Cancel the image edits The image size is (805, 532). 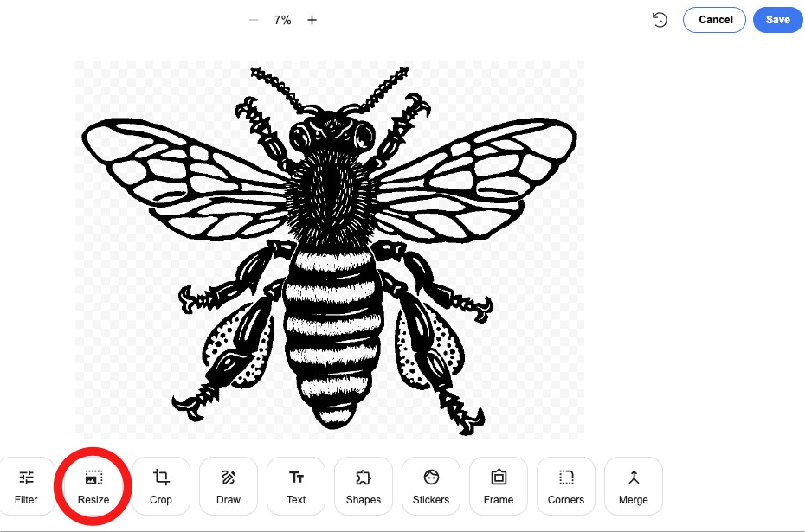[715, 20]
